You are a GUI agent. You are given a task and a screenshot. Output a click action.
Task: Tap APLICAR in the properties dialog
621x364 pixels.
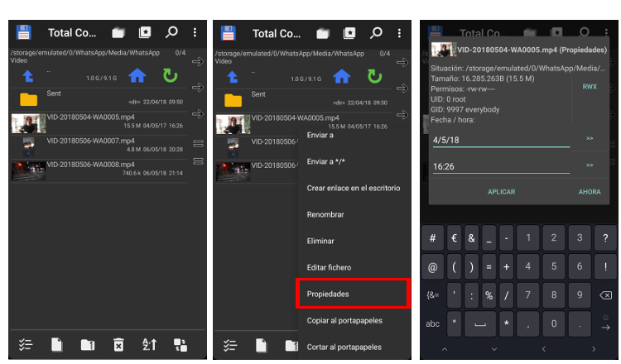point(502,192)
